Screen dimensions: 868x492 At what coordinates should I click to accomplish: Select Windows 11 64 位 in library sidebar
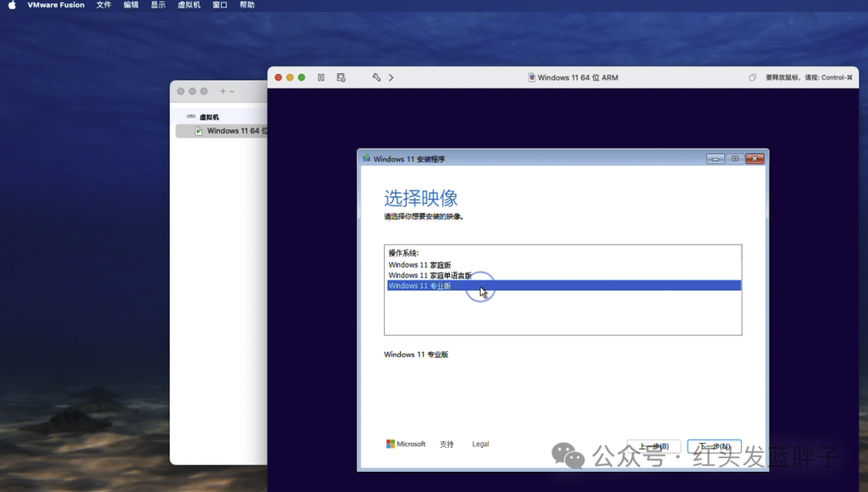[x=222, y=130]
